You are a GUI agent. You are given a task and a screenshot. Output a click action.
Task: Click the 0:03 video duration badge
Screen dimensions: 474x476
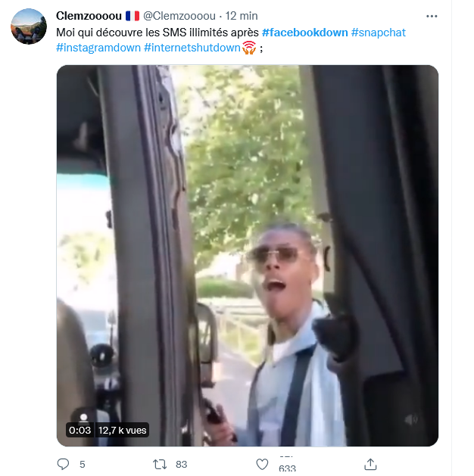click(80, 430)
